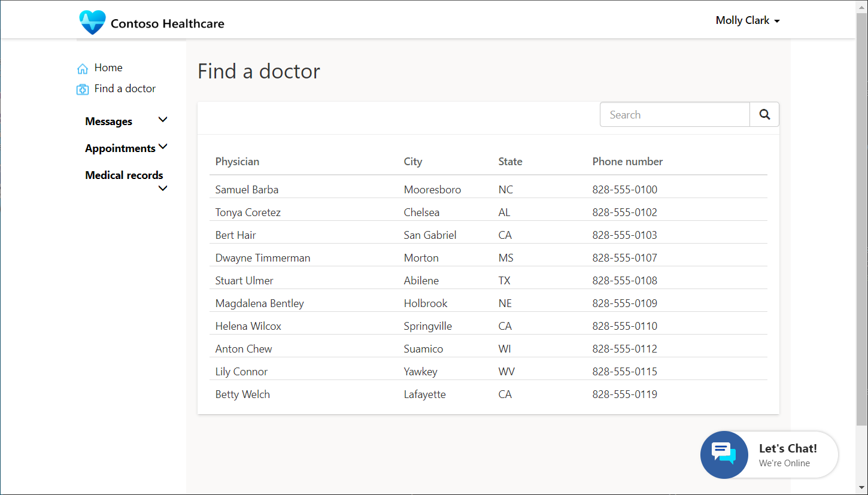
Task: Click city Abilene
Action: [421, 281]
